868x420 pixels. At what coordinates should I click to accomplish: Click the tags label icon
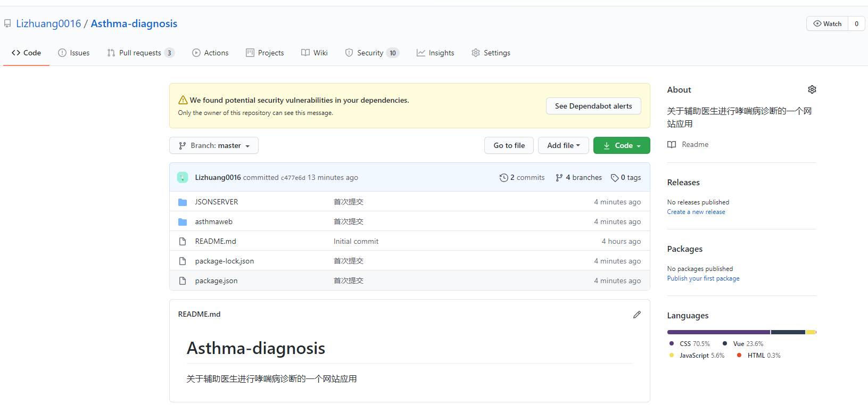click(615, 178)
